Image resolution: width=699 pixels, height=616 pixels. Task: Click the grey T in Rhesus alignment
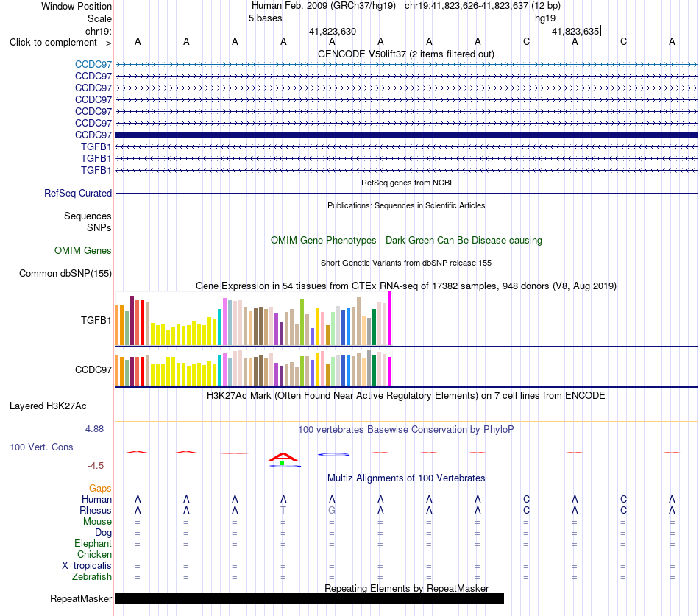[x=283, y=510]
